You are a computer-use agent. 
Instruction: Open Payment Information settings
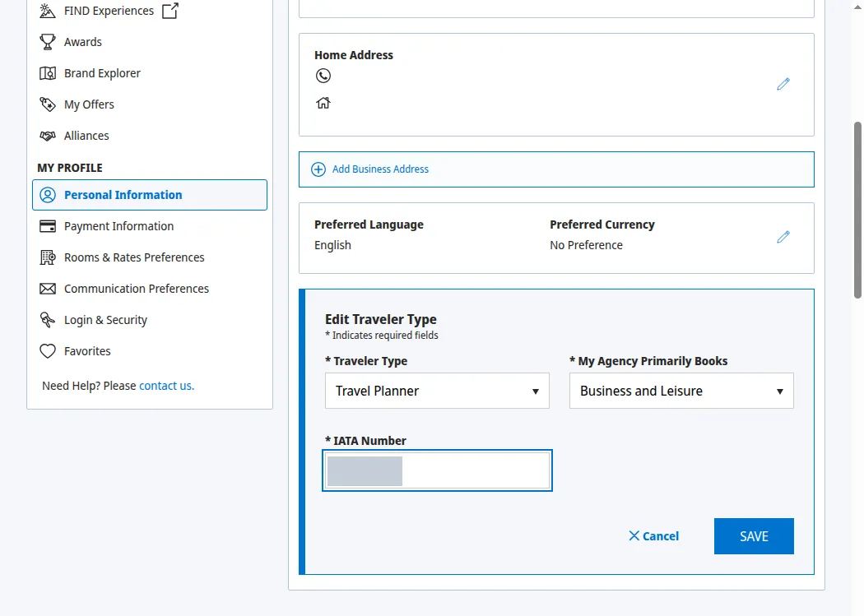(118, 226)
